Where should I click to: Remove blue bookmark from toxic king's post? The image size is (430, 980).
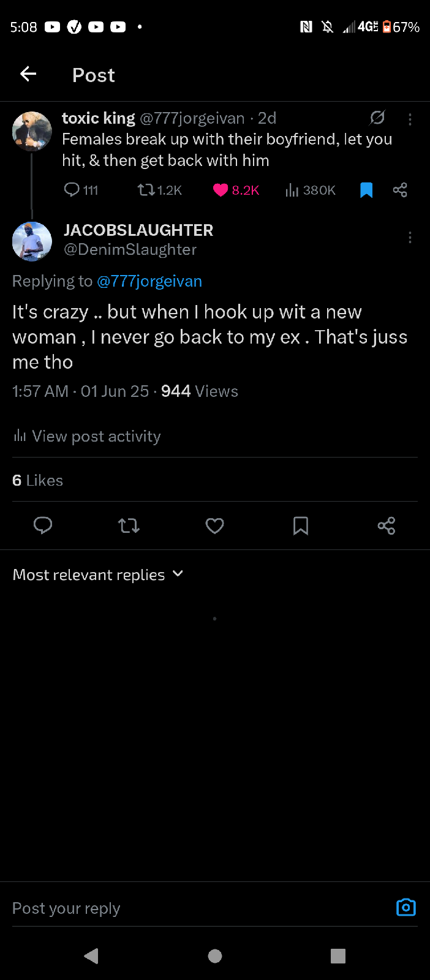(366, 190)
